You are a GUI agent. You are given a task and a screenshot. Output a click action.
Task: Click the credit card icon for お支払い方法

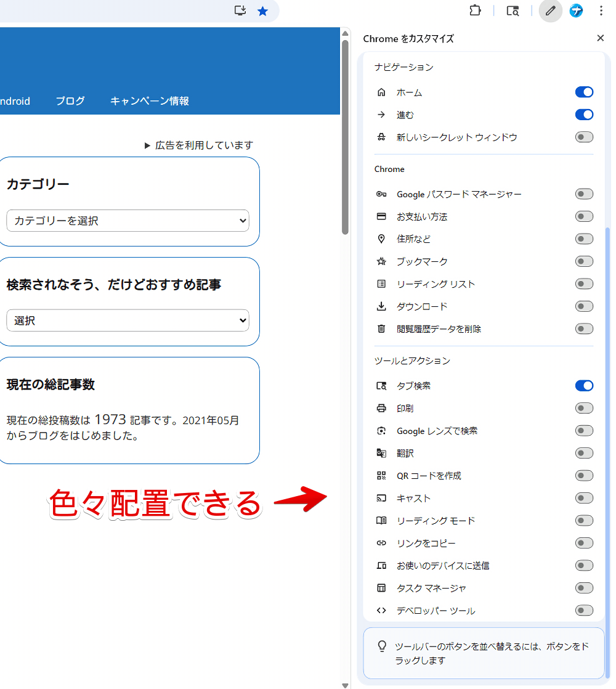point(381,217)
